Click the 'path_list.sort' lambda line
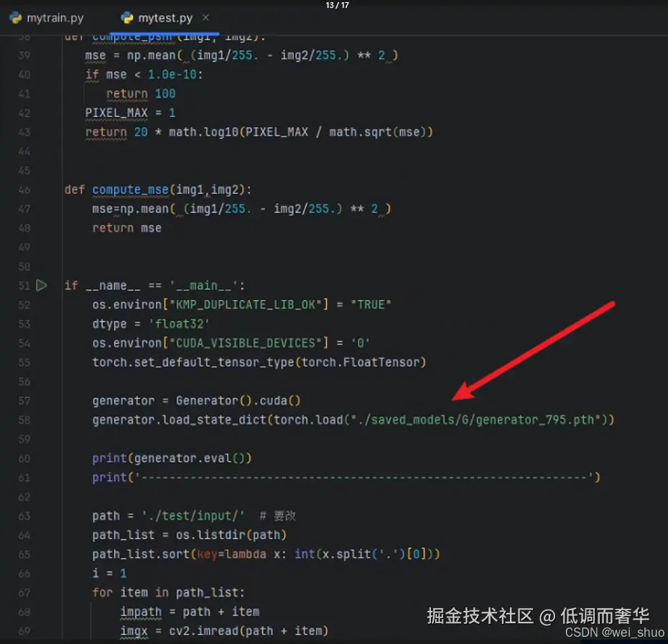 266,554
